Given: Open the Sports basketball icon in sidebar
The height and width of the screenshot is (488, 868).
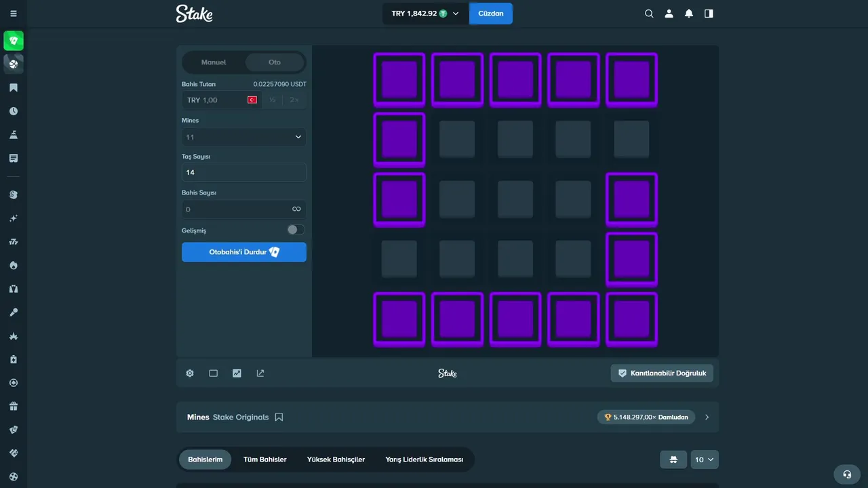Looking at the screenshot, I should (x=14, y=64).
